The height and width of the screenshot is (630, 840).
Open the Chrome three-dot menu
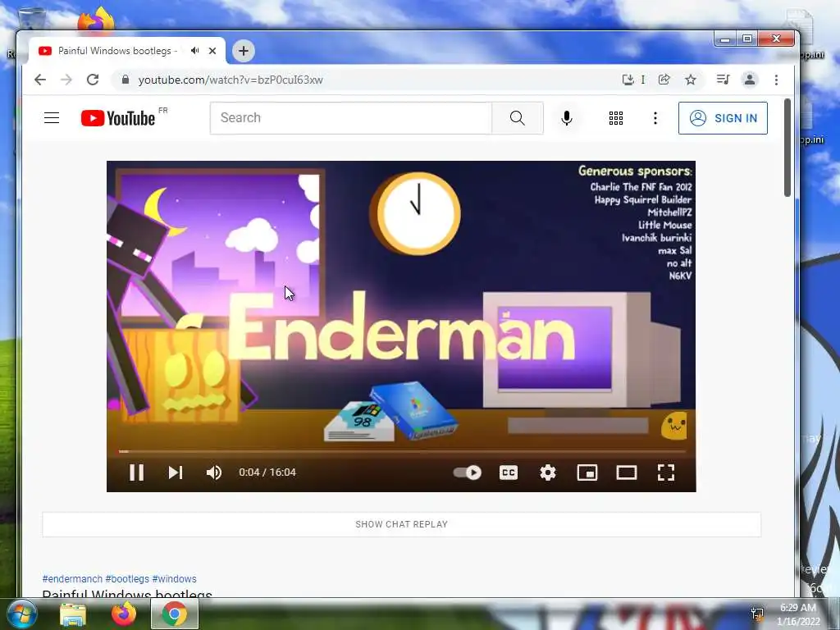tap(776, 80)
